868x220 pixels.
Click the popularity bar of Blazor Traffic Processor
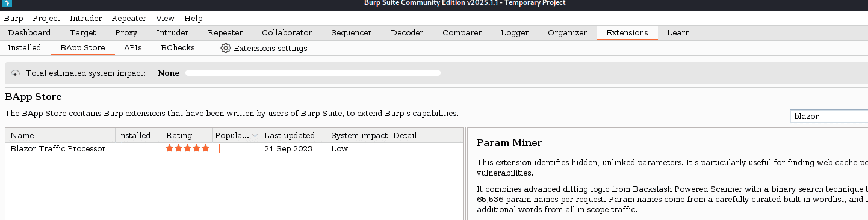click(237, 148)
